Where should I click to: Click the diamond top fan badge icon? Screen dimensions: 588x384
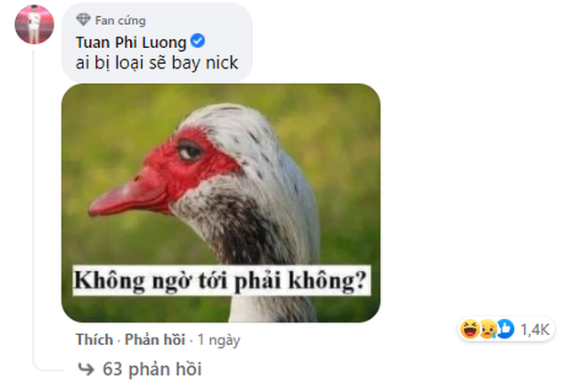pos(83,20)
